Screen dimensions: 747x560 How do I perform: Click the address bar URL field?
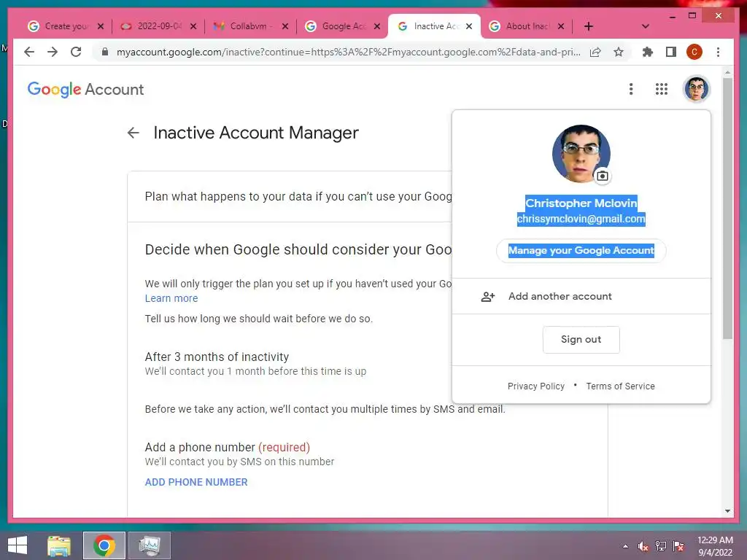click(348, 52)
